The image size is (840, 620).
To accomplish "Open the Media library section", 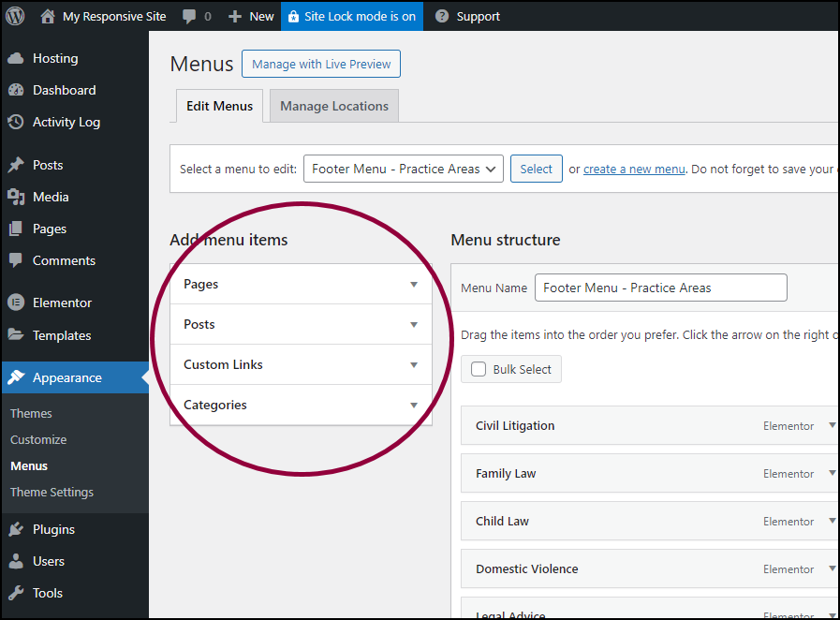I will pyautogui.click(x=51, y=197).
